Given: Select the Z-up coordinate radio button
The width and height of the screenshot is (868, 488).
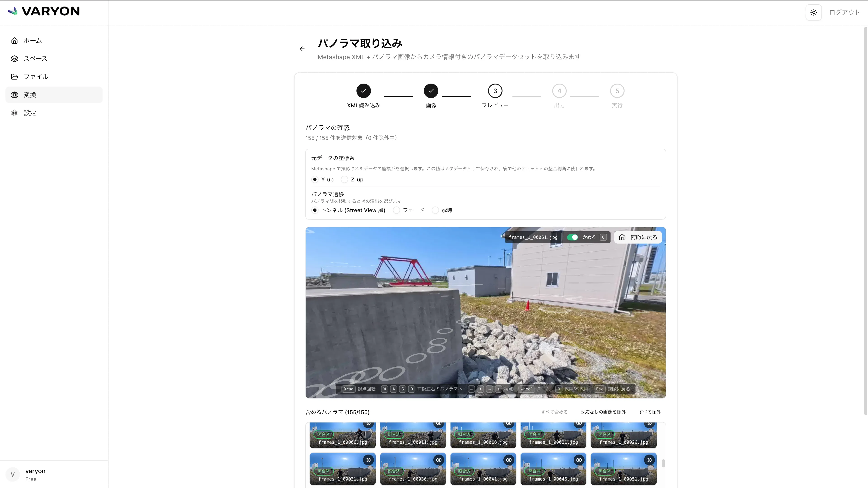Looking at the screenshot, I should (x=344, y=180).
